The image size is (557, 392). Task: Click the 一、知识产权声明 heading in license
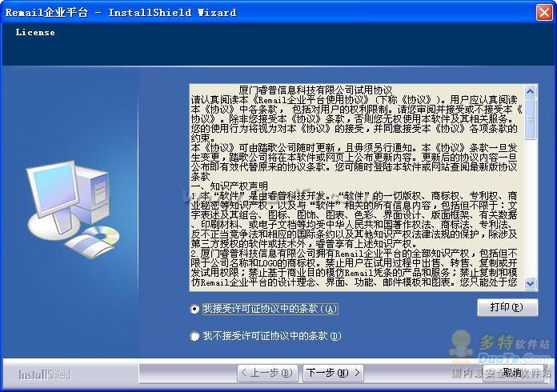tap(230, 186)
